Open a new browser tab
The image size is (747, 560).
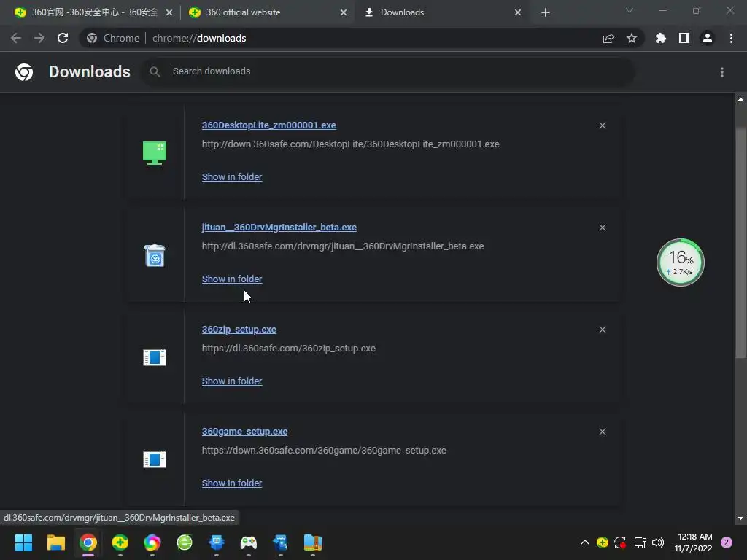[546, 13]
